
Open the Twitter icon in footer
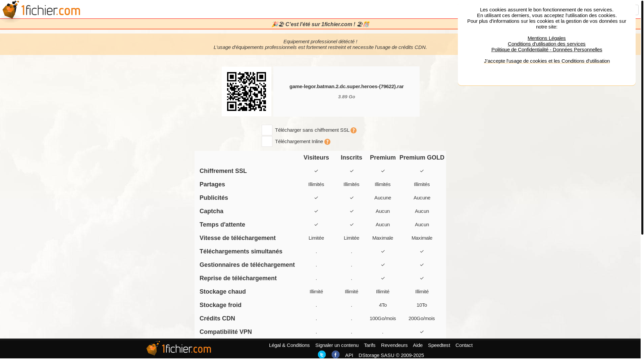322,355
